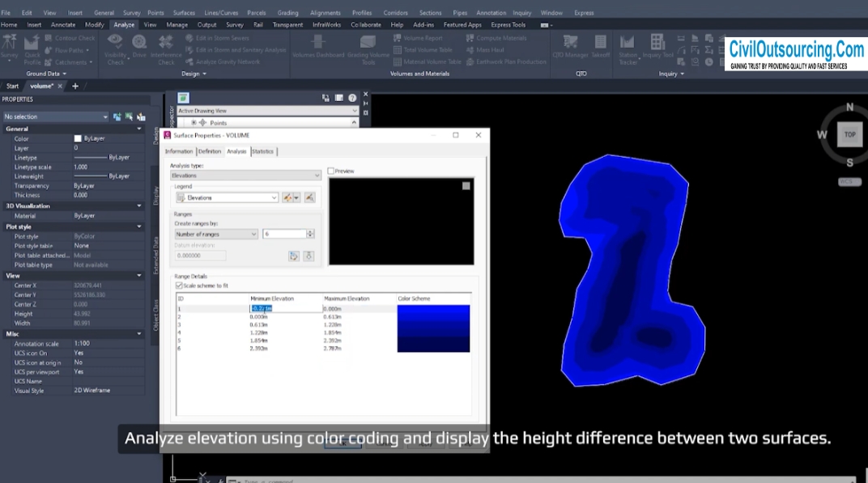Click the Annotation scale 1:100 value

[82, 344]
